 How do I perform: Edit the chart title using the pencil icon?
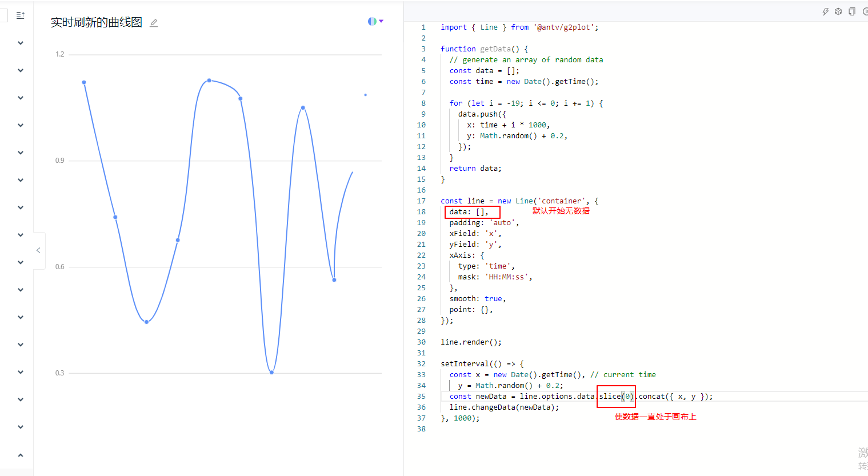coord(153,22)
